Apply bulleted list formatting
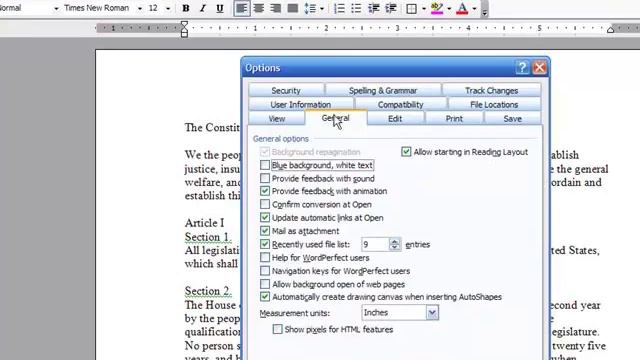Image resolution: width=640 pixels, height=360 pixels. 356,8
